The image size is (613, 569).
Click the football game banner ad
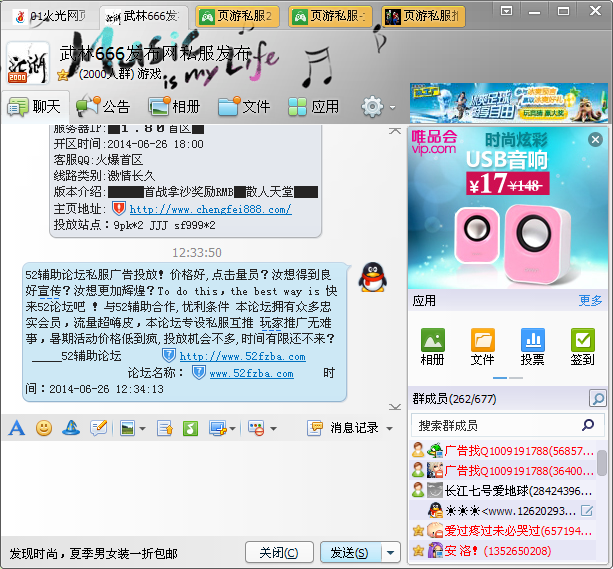tap(509, 102)
